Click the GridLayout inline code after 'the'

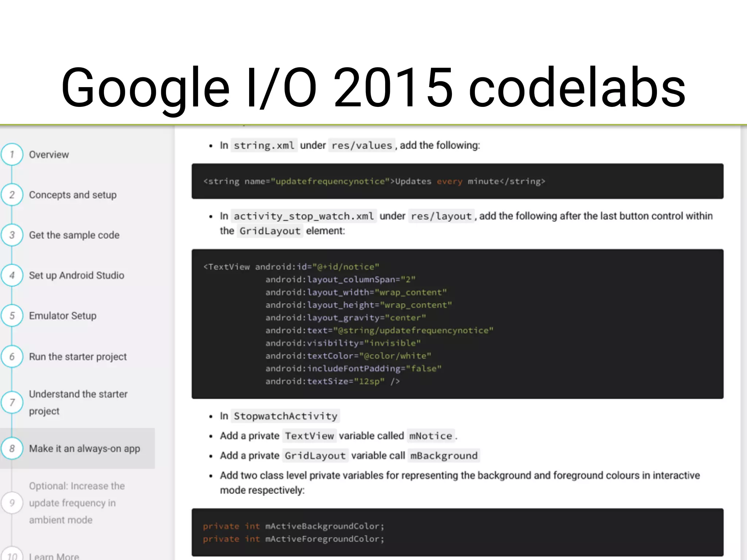270,231
